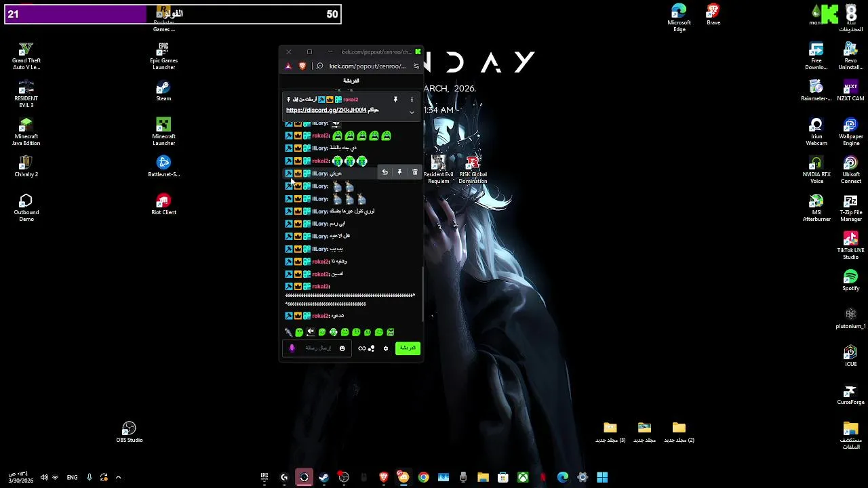Open Resident Evil Requiem desktop icon

438,170
